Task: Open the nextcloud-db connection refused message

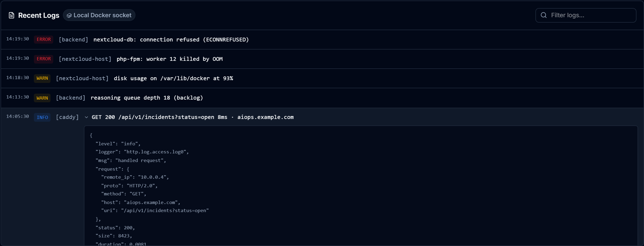Action: (x=171, y=40)
